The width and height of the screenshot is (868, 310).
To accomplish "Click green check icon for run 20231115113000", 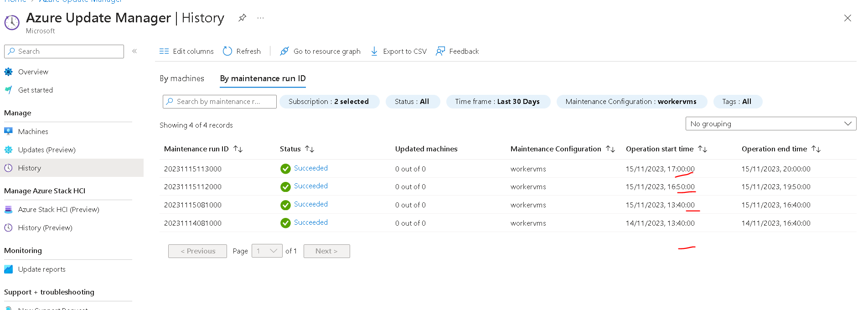I will click(x=285, y=169).
